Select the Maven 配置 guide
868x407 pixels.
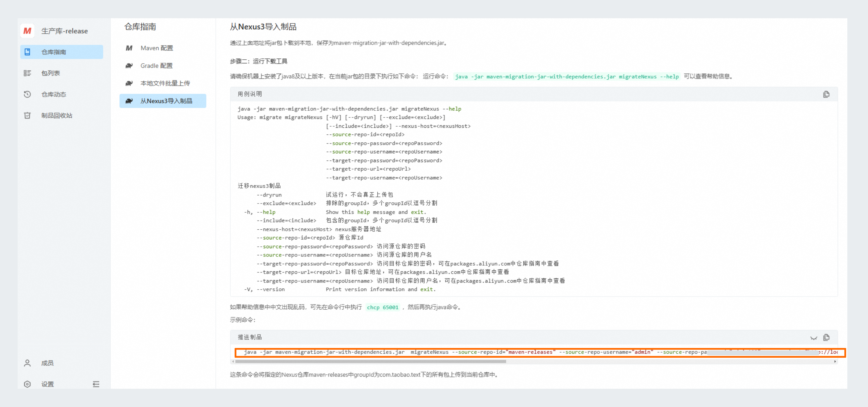163,48
